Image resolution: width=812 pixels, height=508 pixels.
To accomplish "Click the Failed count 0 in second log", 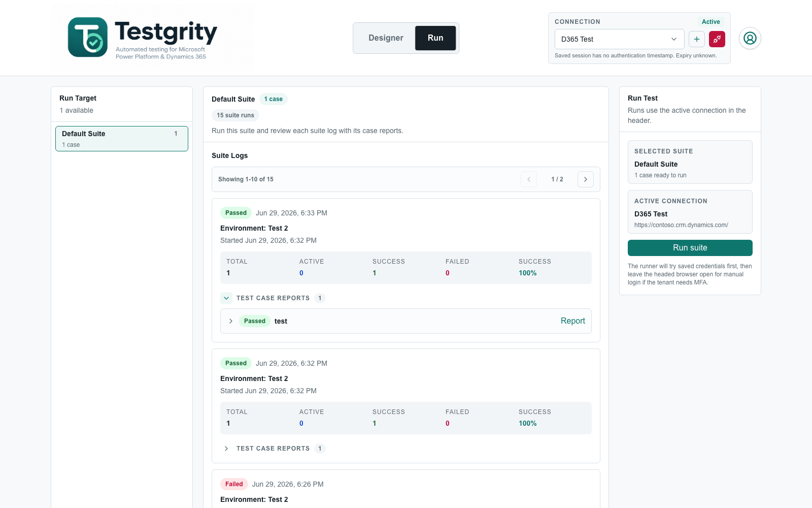I will coord(448,423).
